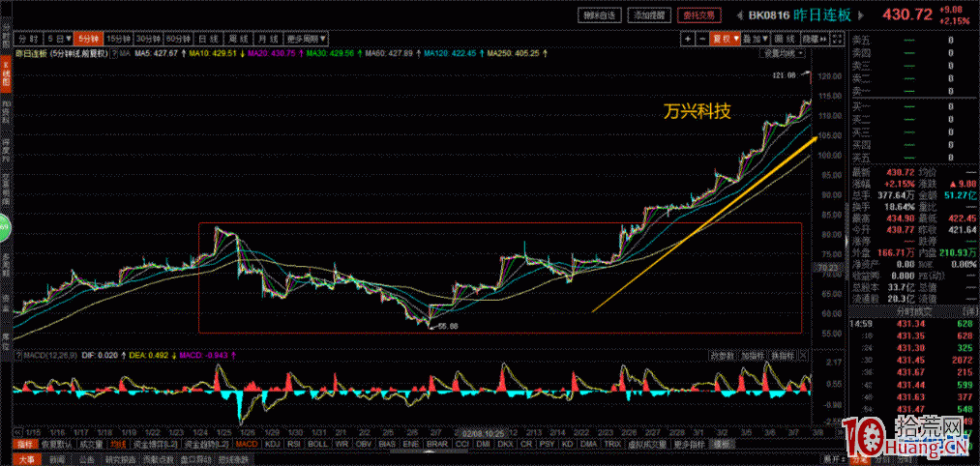This screenshot has width=980, height=466.
Task: Click the green circular badge on left edge
Action: [x=3, y=229]
